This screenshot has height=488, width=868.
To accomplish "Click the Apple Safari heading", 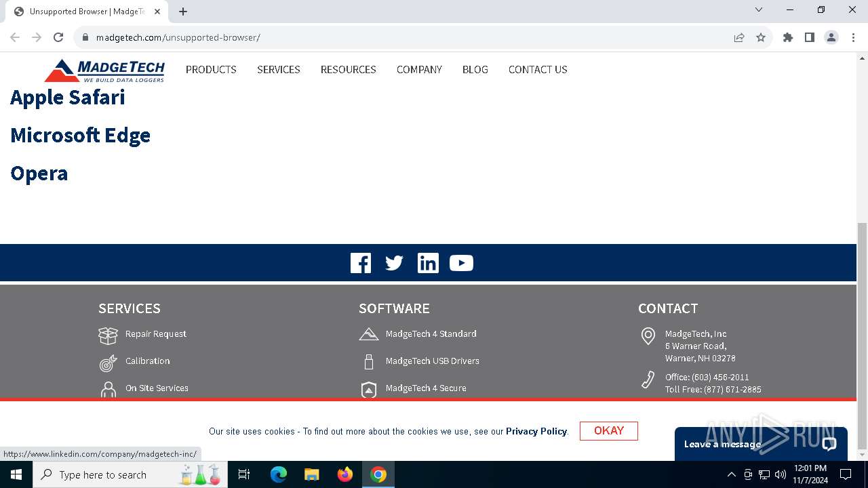I will tap(68, 97).
